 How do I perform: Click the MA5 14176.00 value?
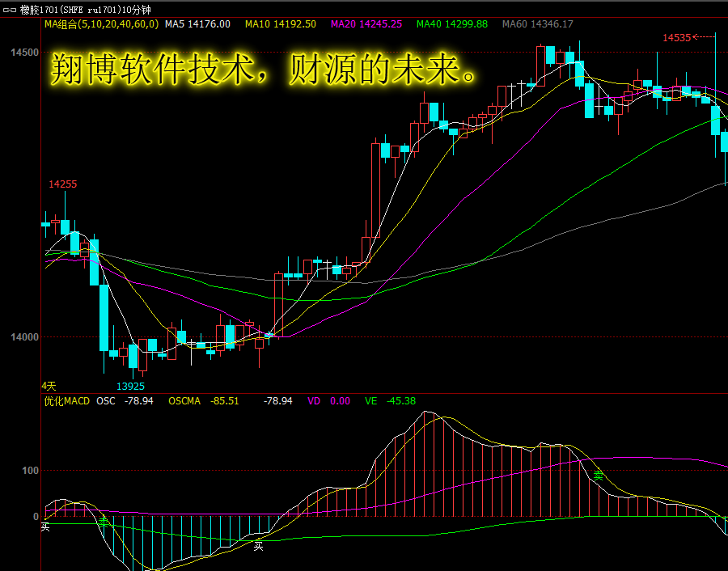coord(198,24)
